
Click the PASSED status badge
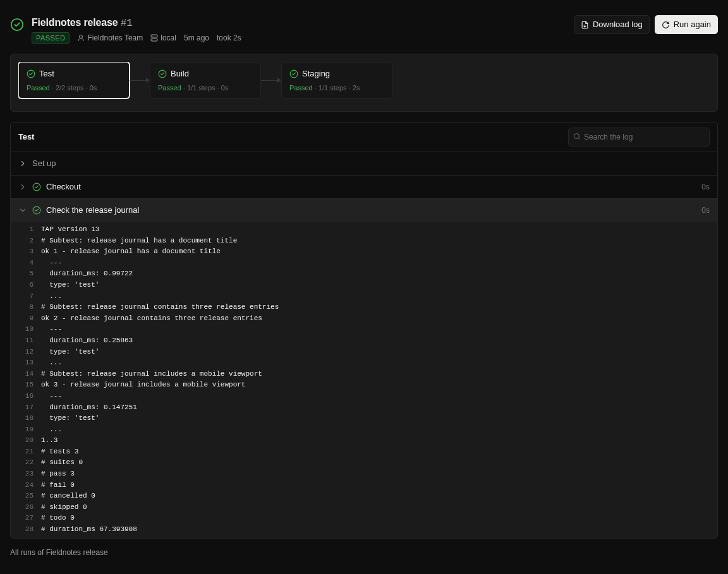click(51, 38)
